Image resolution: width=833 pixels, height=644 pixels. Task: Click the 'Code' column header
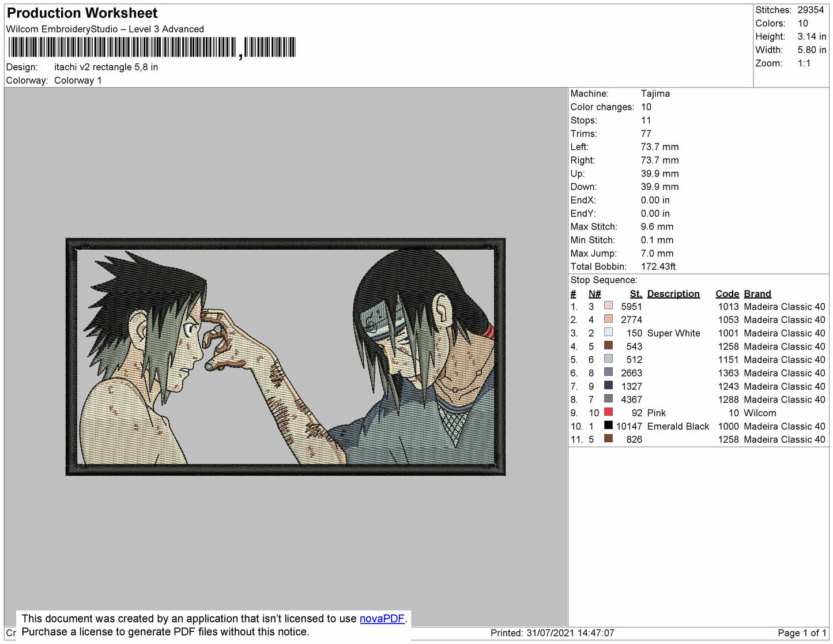727,294
